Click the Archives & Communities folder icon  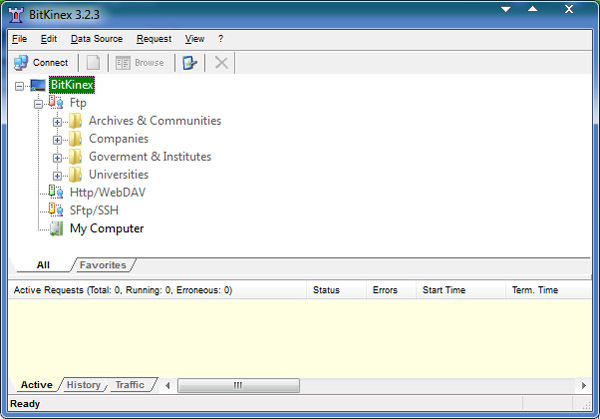coord(75,121)
